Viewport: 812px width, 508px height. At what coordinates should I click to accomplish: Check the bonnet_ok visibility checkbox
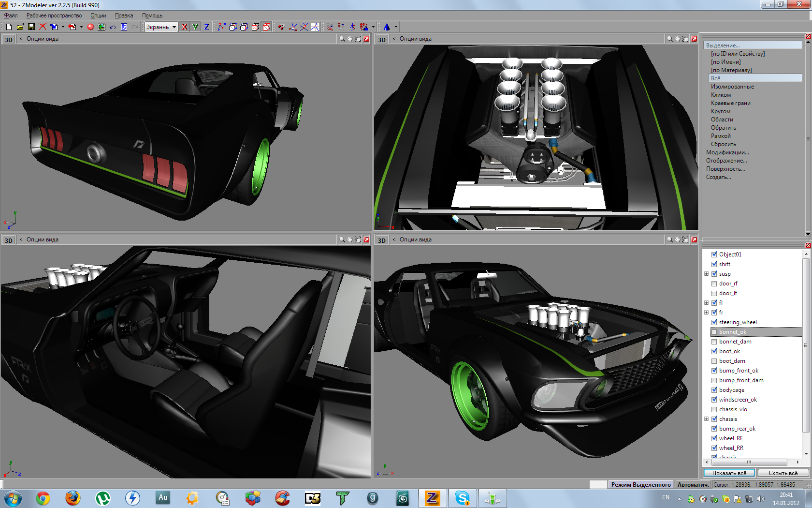pos(714,332)
